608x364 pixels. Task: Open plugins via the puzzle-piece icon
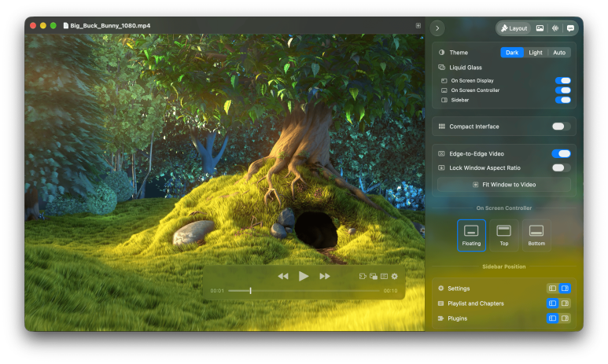click(363, 276)
